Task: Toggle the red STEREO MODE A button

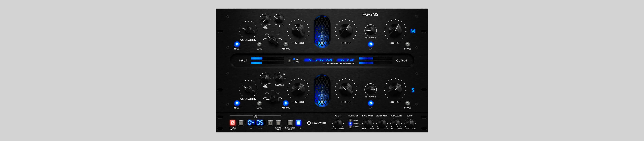Action: pyautogui.click(x=232, y=123)
